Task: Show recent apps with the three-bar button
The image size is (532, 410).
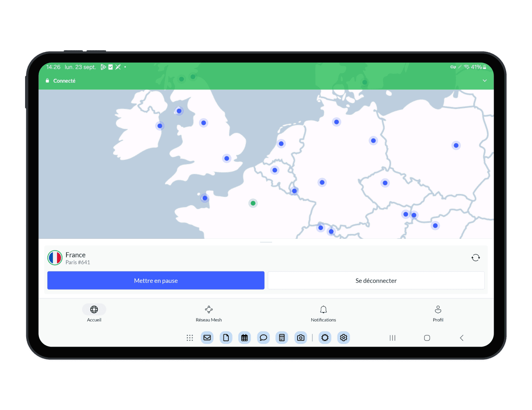Action: click(x=393, y=338)
